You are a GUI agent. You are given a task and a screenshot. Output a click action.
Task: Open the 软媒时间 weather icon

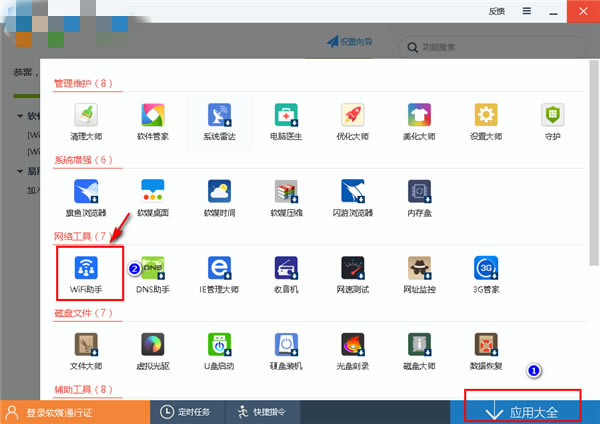click(219, 198)
